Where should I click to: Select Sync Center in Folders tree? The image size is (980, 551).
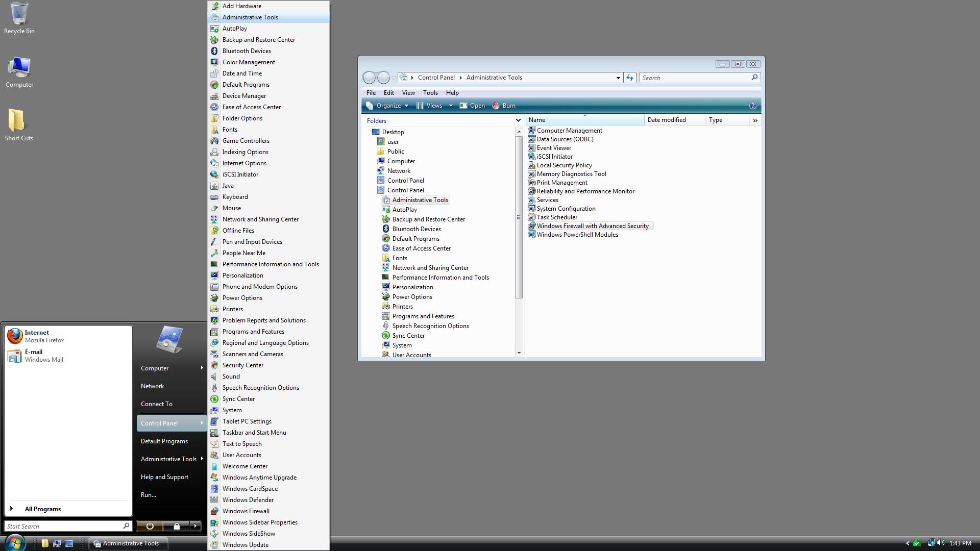pyautogui.click(x=403, y=336)
